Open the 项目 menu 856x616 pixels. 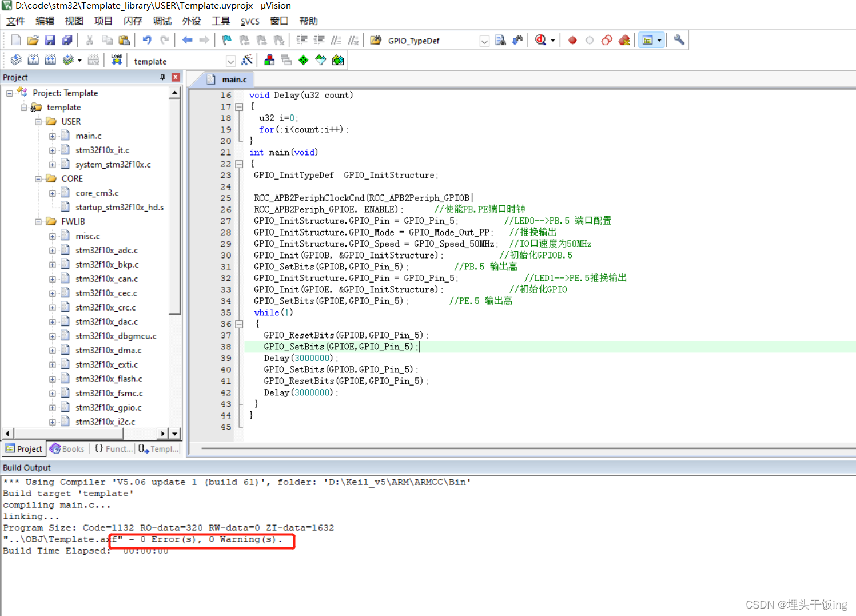103,21
